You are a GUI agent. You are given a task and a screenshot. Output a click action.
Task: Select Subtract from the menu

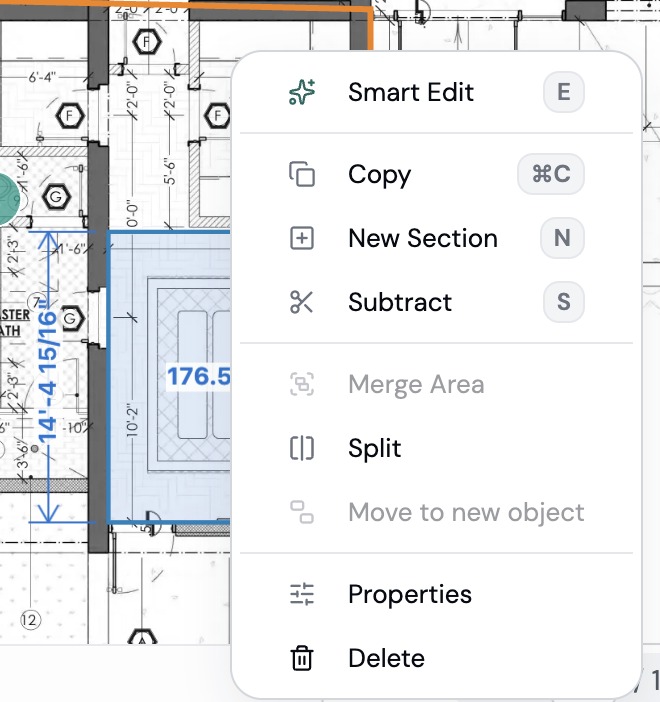[x=436, y=302]
